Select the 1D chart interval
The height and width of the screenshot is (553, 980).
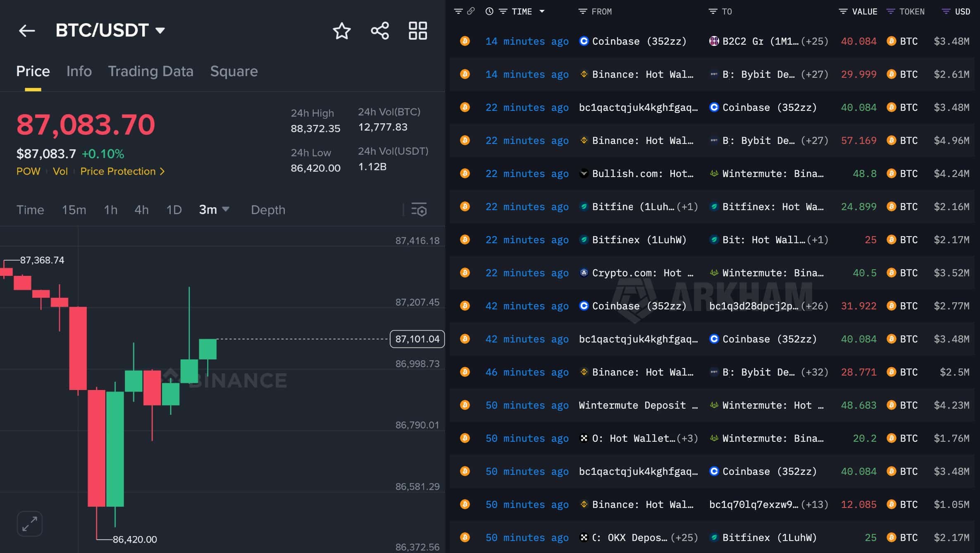pyautogui.click(x=174, y=210)
